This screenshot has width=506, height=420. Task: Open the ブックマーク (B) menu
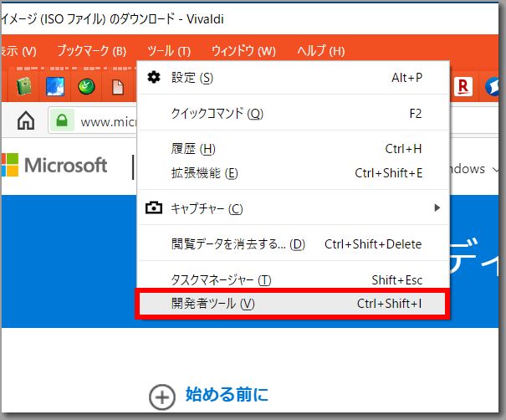[92, 51]
